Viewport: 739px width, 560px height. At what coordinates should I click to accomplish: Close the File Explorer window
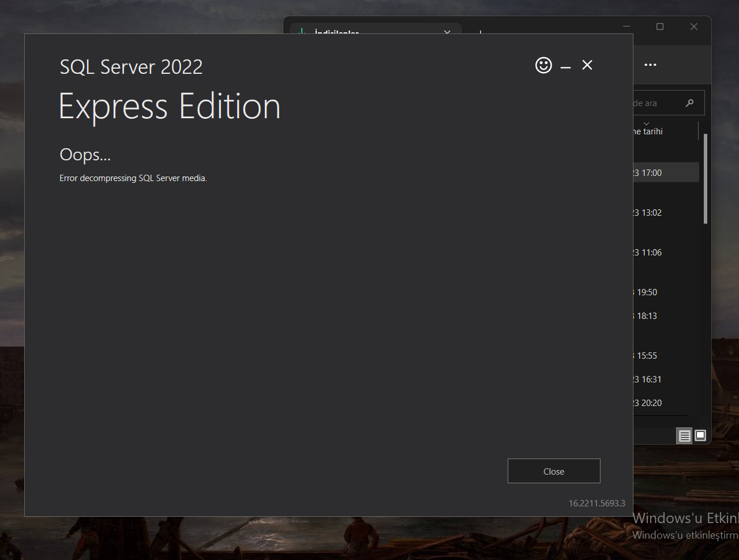(694, 27)
